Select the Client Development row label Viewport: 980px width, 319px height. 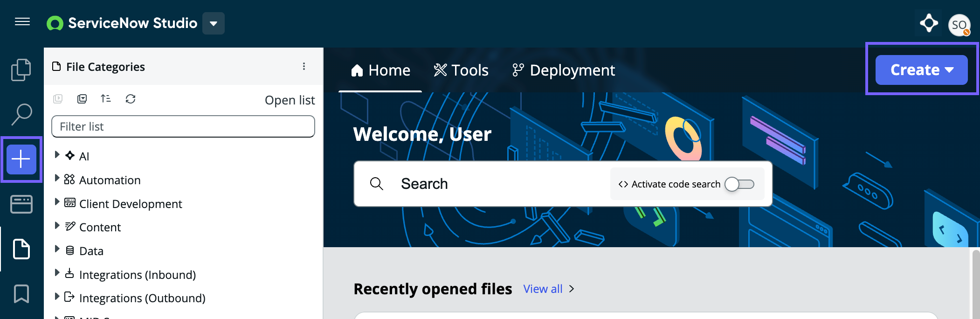131,204
